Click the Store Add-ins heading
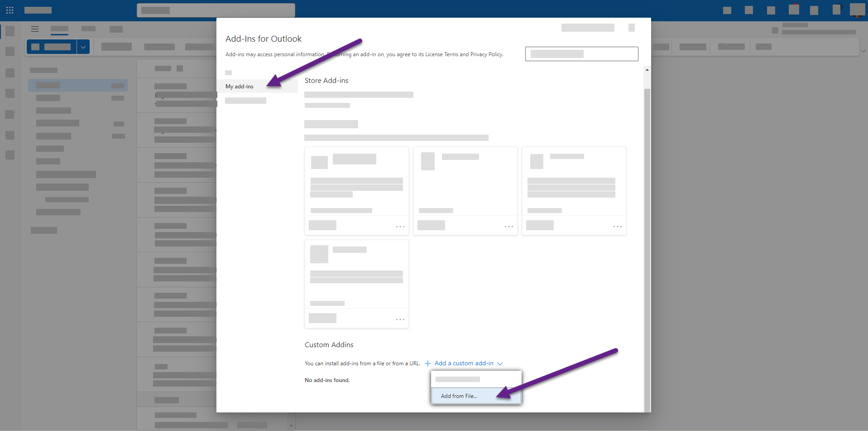868x431 pixels. click(x=326, y=80)
